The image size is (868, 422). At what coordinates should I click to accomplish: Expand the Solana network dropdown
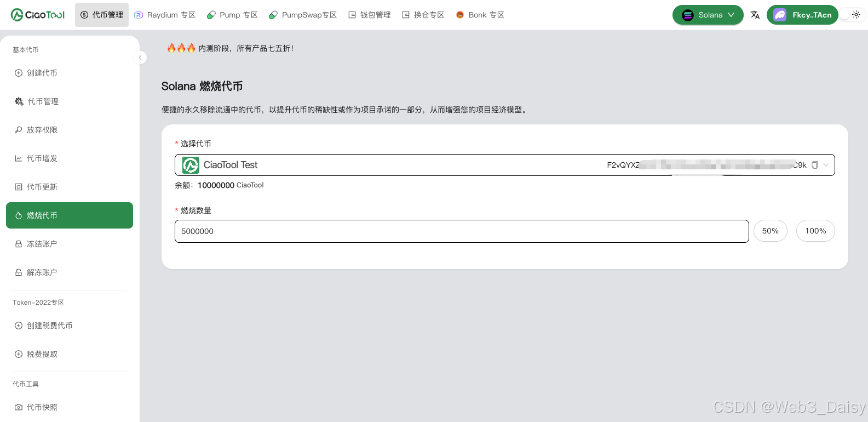coord(708,15)
